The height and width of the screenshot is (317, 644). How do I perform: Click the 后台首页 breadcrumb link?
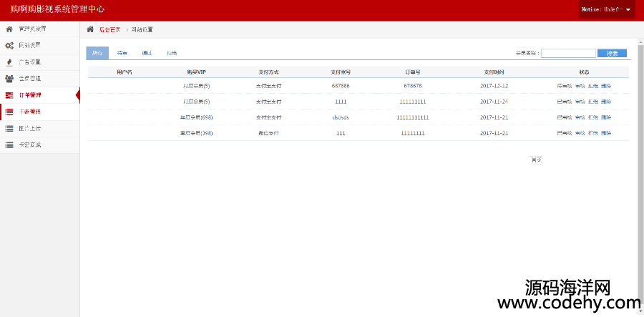tap(110, 29)
